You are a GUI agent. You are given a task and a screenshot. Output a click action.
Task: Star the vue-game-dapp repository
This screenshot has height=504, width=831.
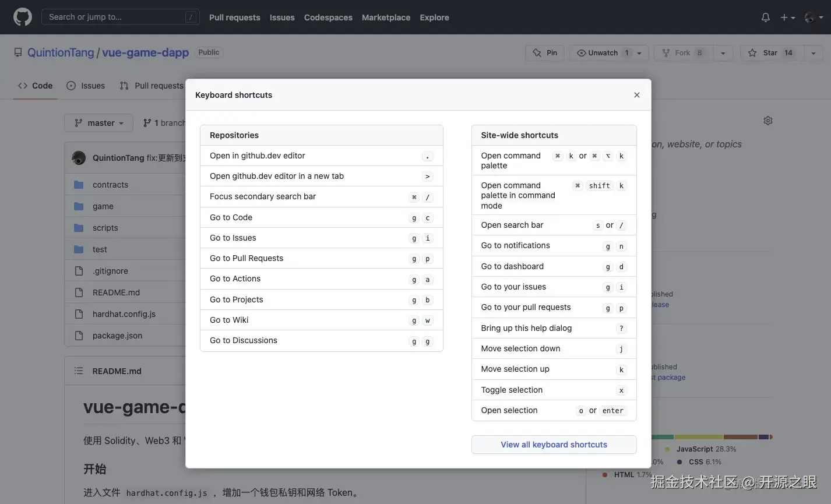[x=771, y=53]
